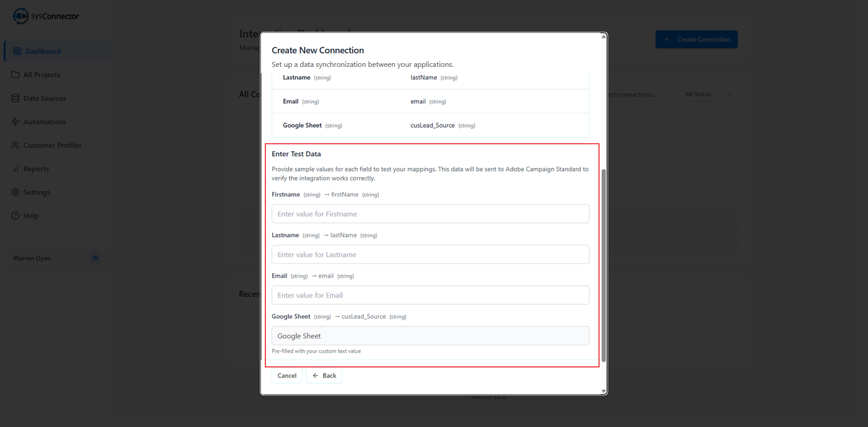Image resolution: width=868 pixels, height=427 pixels.
Task: Select the Email test value field
Action: (430, 295)
